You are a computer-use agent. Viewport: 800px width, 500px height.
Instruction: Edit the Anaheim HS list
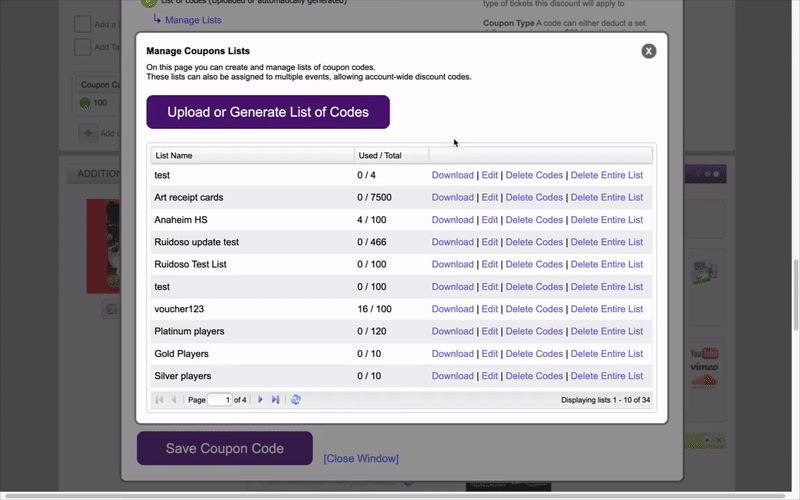(489, 220)
